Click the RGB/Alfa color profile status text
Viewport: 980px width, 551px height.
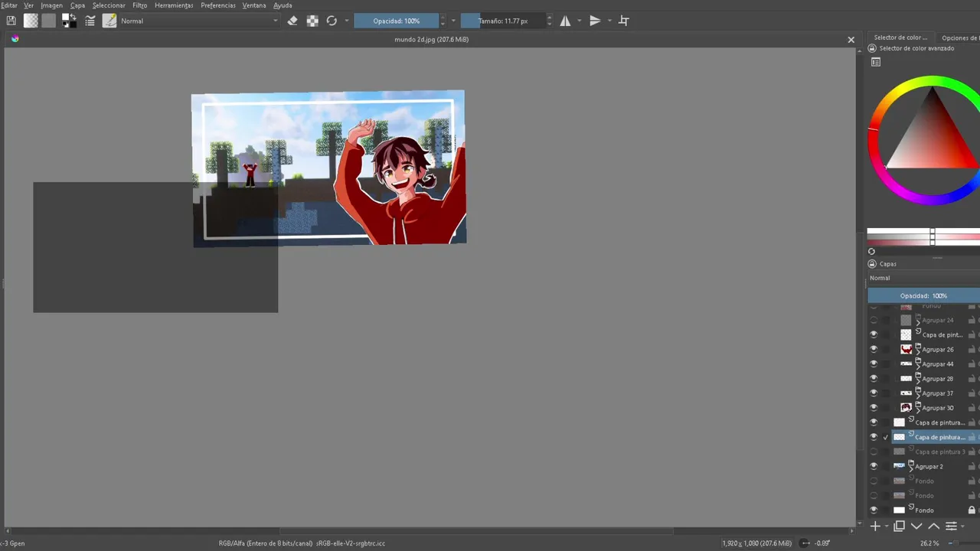pos(302,543)
